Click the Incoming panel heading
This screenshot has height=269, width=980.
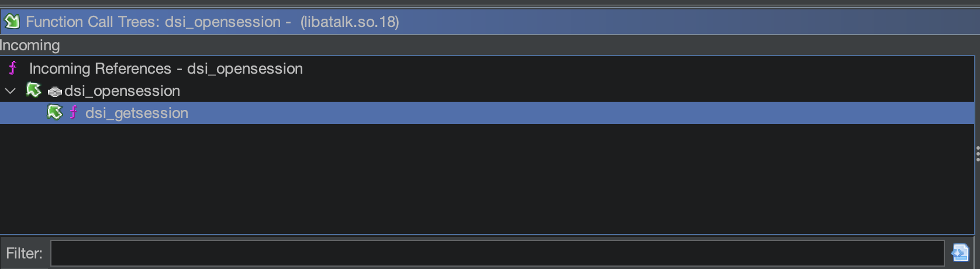pyautogui.click(x=30, y=45)
